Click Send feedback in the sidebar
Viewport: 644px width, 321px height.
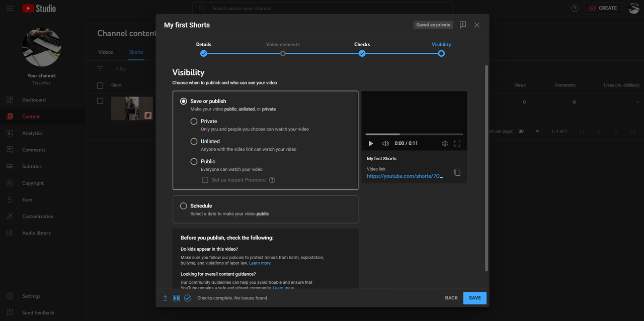(43, 313)
